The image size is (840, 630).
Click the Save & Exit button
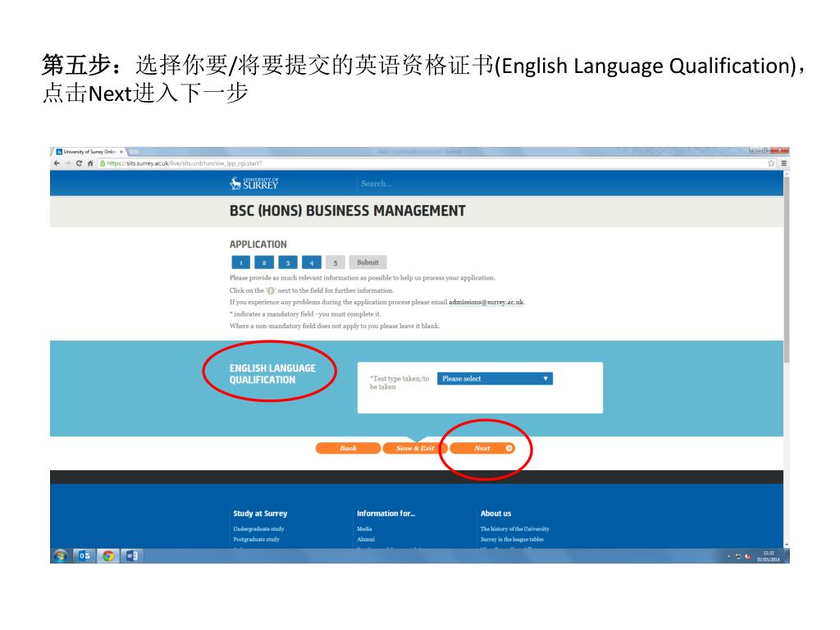click(415, 449)
